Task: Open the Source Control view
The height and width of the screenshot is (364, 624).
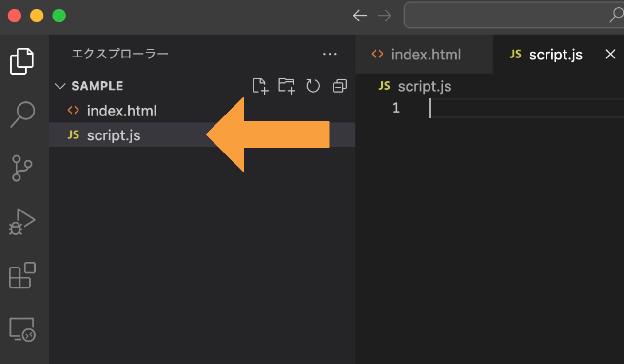Action: coord(22,168)
